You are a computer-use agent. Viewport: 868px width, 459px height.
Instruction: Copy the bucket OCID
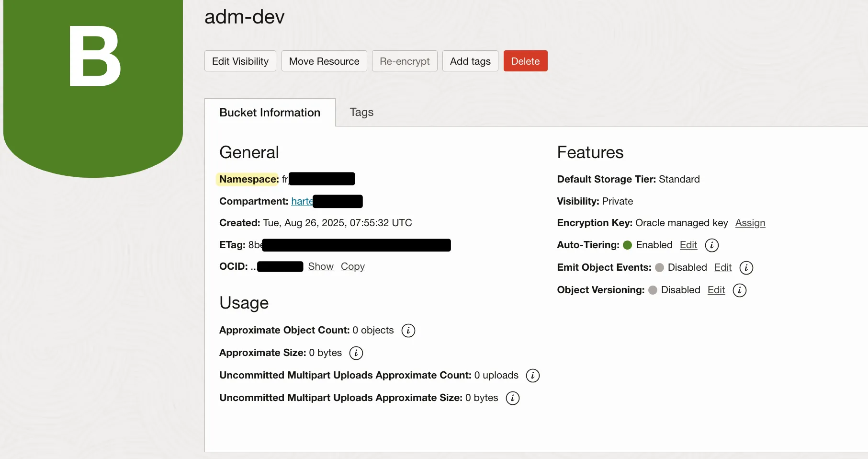(x=352, y=266)
